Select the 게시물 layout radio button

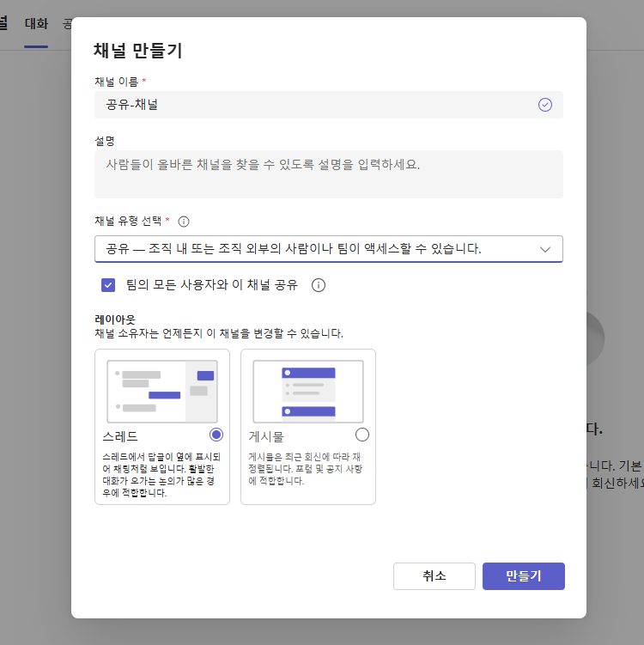pyautogui.click(x=362, y=435)
